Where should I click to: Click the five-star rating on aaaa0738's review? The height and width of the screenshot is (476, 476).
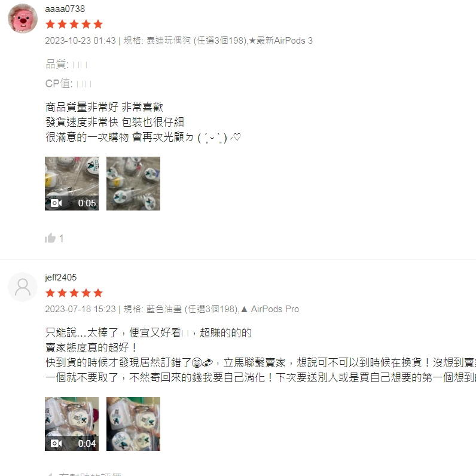[x=74, y=25]
